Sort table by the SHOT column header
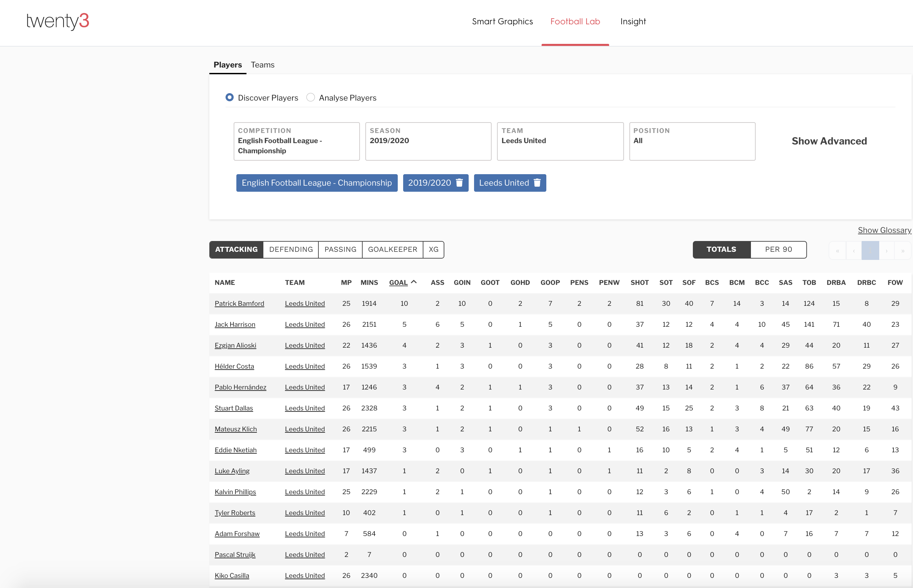The width and height of the screenshot is (913, 588). (640, 283)
